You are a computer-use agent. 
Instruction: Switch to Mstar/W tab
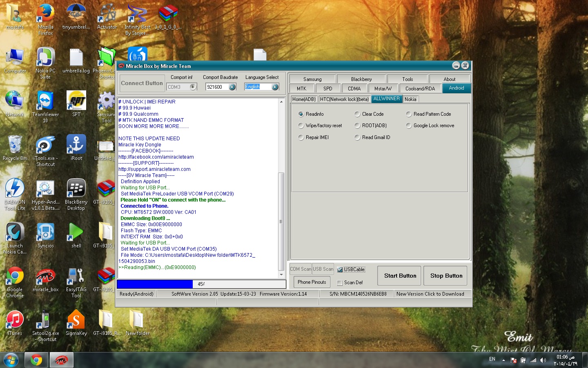[x=383, y=88]
